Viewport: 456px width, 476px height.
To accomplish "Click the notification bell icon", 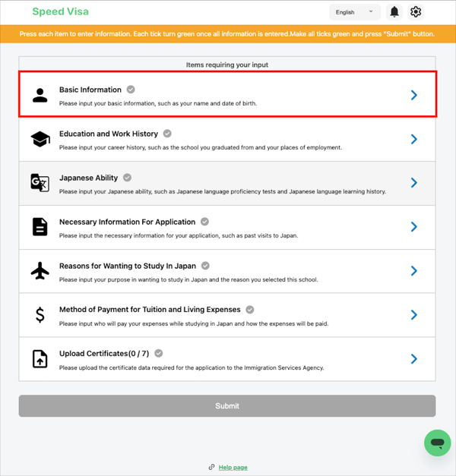I will [x=394, y=12].
